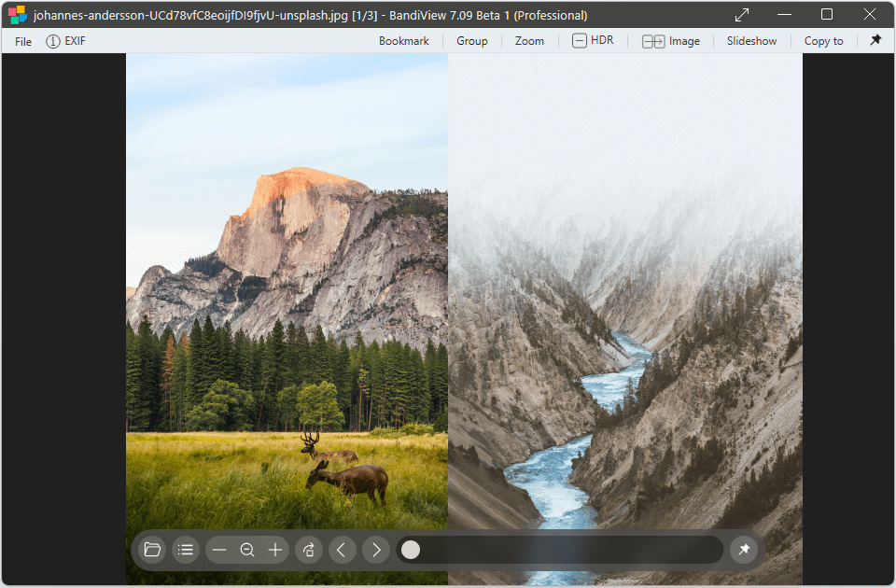Open the Copy to dropdown
Screen dimensions: 896x588
[823, 41]
